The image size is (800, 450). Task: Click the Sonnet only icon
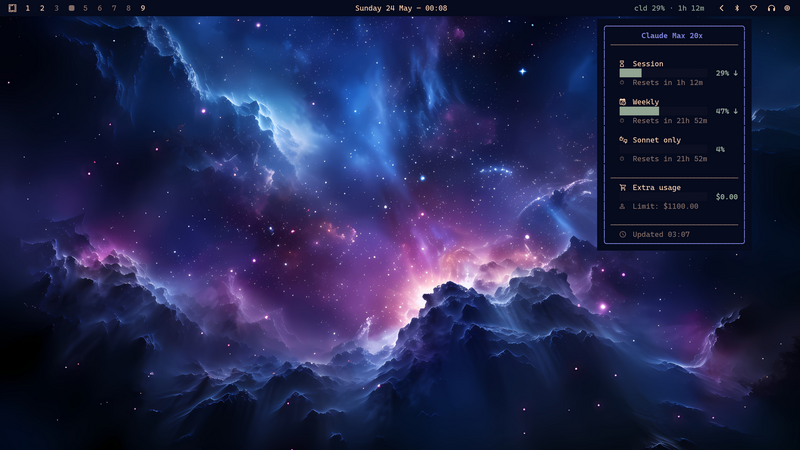pyautogui.click(x=623, y=140)
